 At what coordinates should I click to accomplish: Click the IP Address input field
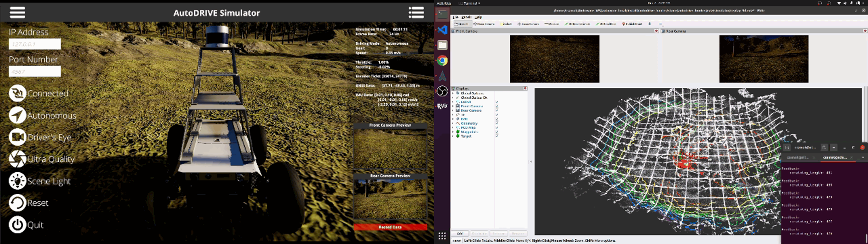point(35,44)
